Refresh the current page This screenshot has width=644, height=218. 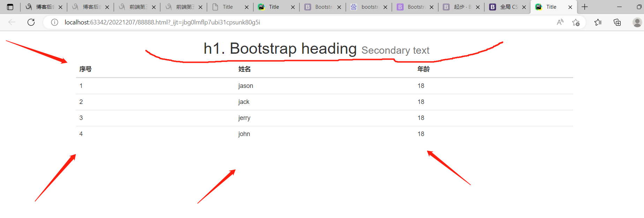[x=31, y=22]
